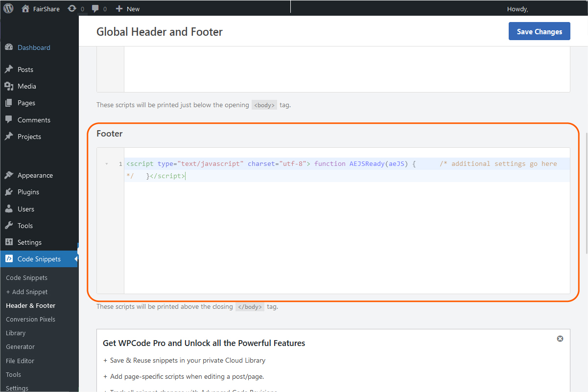Click the Projects pin icon
This screenshot has width=588, height=392.
pos(9,137)
